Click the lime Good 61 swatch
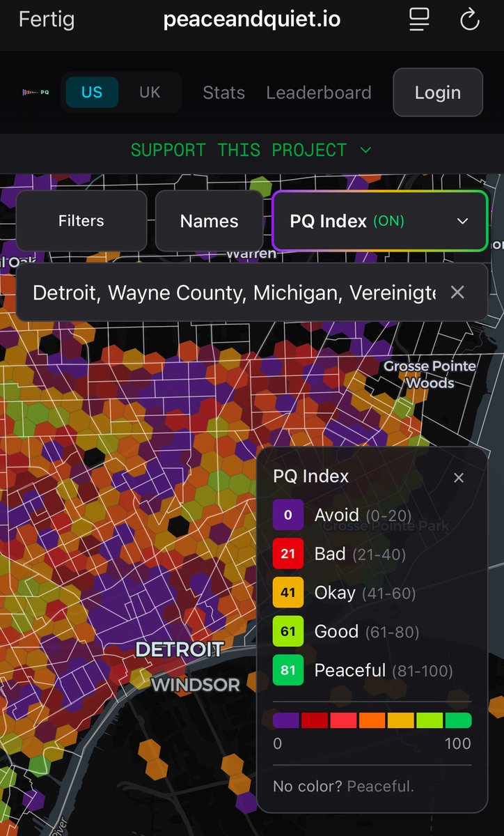Image resolution: width=504 pixels, height=836 pixels. pos(288,632)
